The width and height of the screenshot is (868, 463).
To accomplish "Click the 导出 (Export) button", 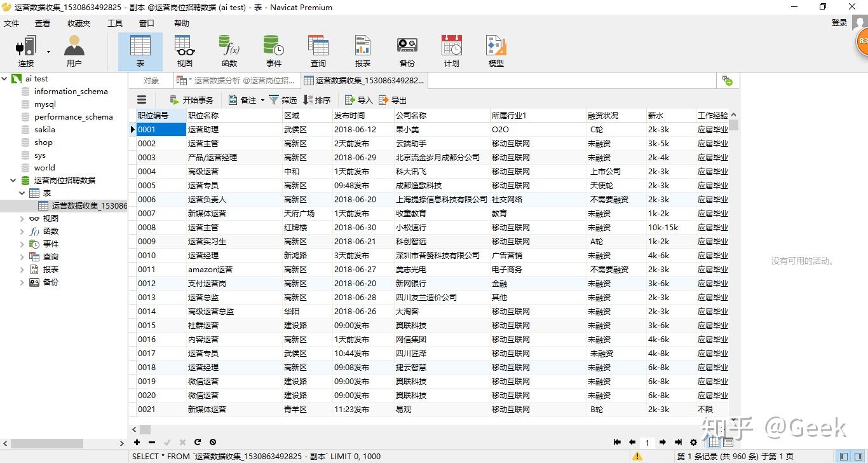I will click(393, 100).
